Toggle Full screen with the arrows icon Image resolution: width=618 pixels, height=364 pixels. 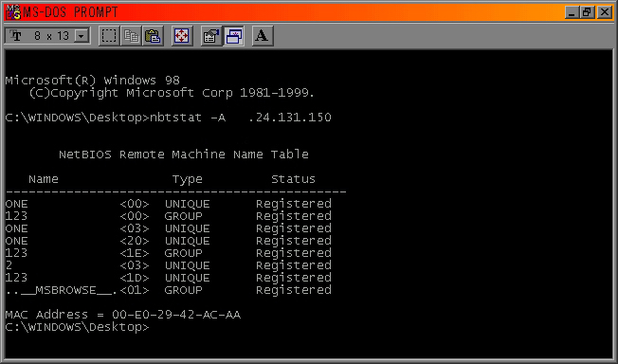click(182, 36)
